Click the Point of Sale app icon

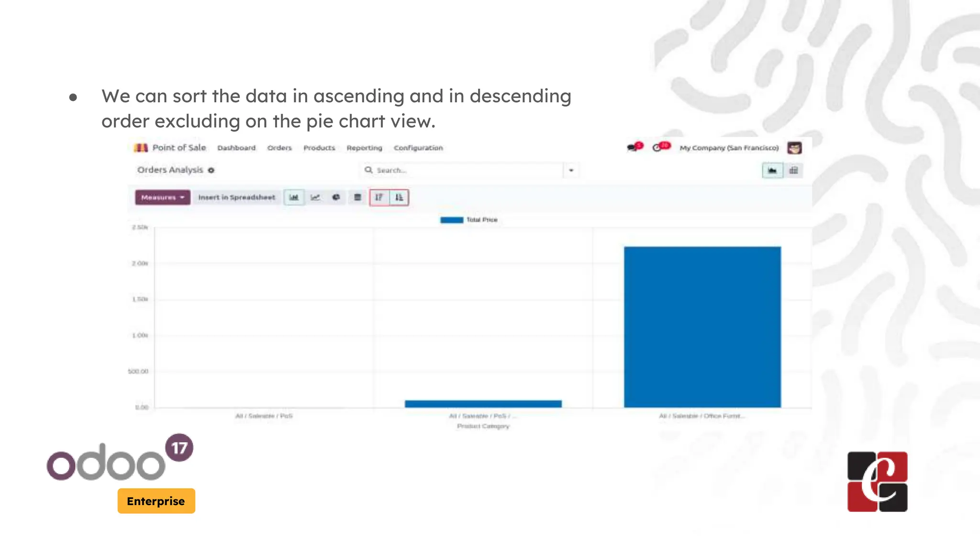[x=141, y=148]
